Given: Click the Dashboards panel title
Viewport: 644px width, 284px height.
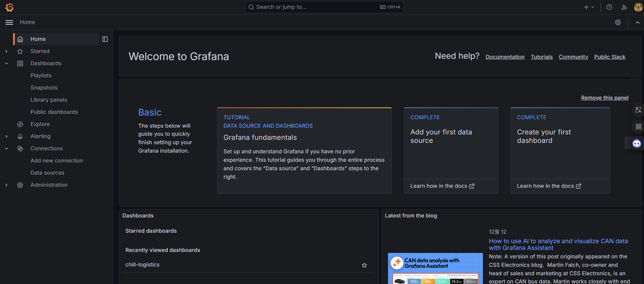Looking at the screenshot, I should (x=138, y=216).
